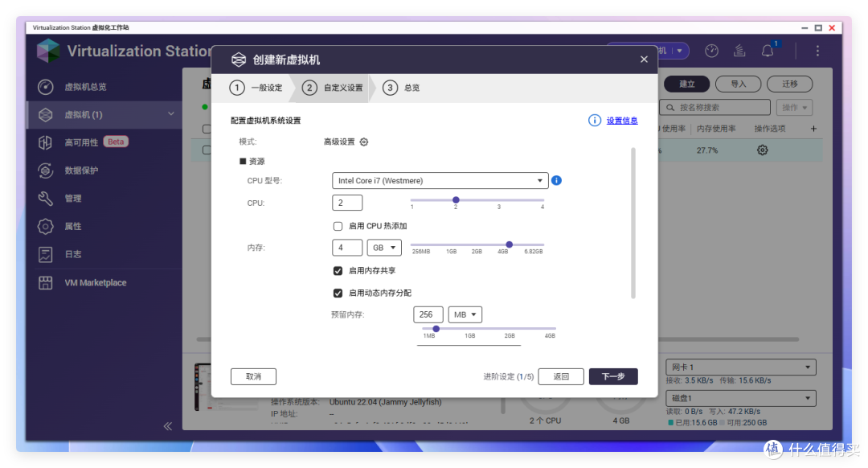Go to step 1 general settings
The width and height of the screenshot is (868, 468).
coord(256,88)
